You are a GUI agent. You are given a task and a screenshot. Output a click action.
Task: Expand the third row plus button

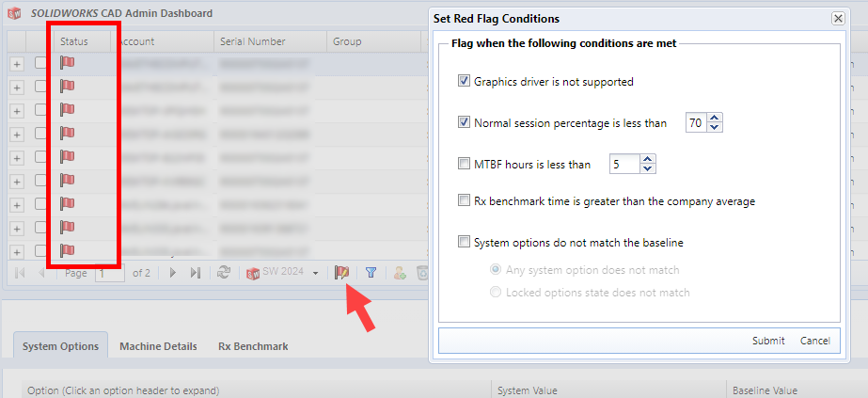tap(17, 111)
